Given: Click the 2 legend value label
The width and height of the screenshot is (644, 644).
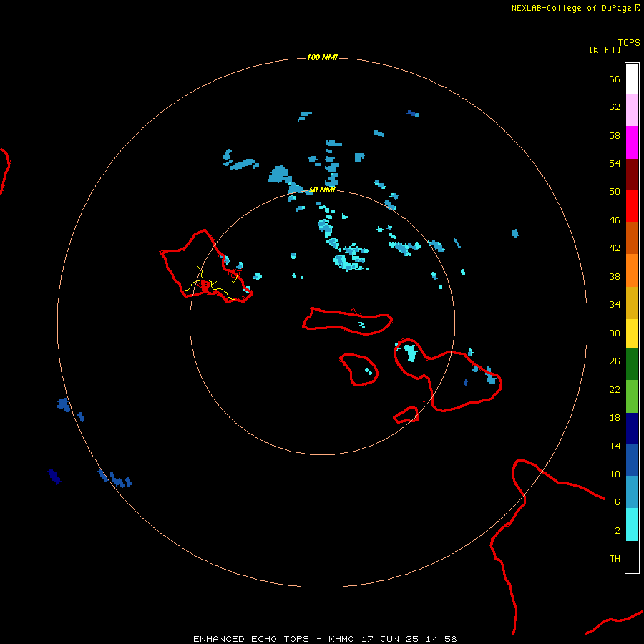Looking at the screenshot, I should coord(618,531).
